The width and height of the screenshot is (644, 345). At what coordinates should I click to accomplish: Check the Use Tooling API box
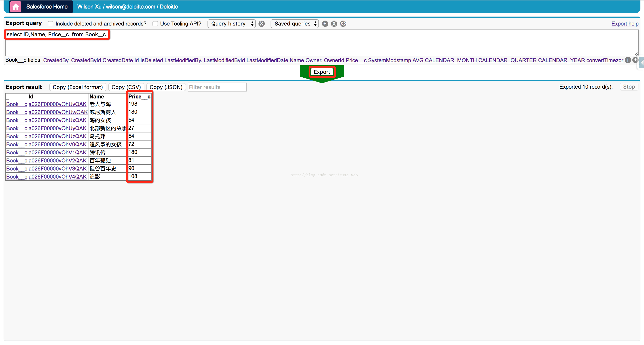tap(155, 24)
